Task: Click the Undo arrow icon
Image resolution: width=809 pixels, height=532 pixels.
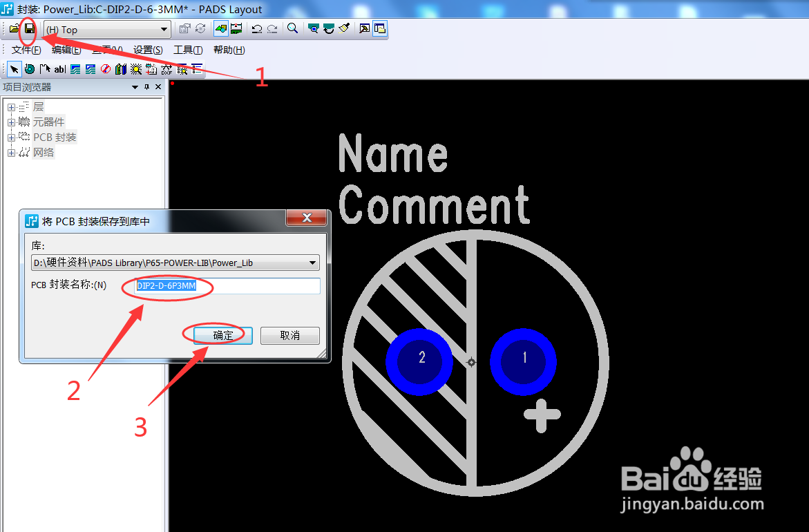Action: click(256, 29)
